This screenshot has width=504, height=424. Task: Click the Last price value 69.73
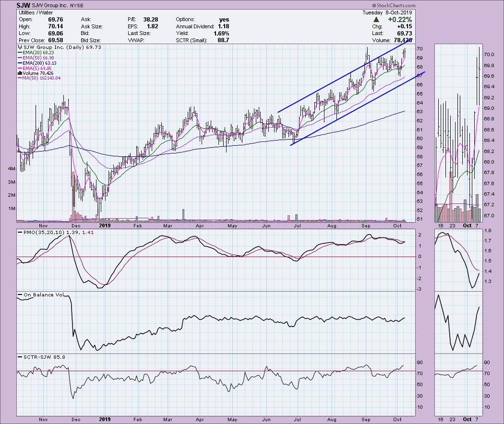(x=404, y=34)
